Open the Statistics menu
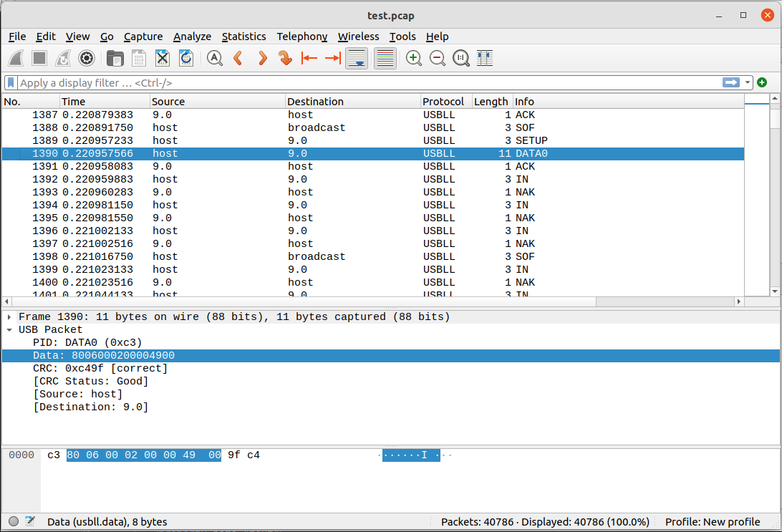Screen dimensions: 782x532 (243, 37)
